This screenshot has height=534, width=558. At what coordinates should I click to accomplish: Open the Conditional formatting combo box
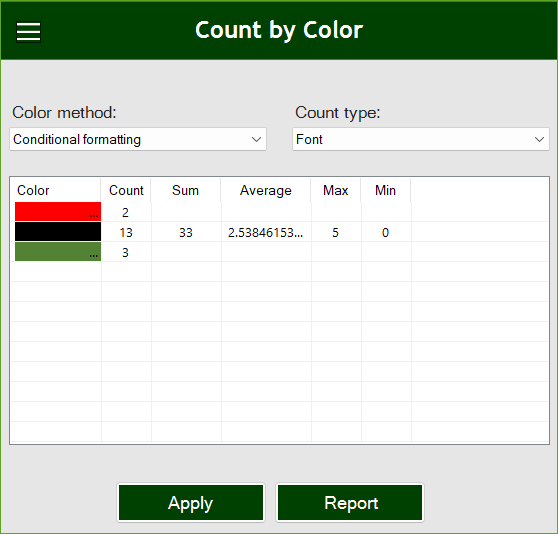(138, 139)
